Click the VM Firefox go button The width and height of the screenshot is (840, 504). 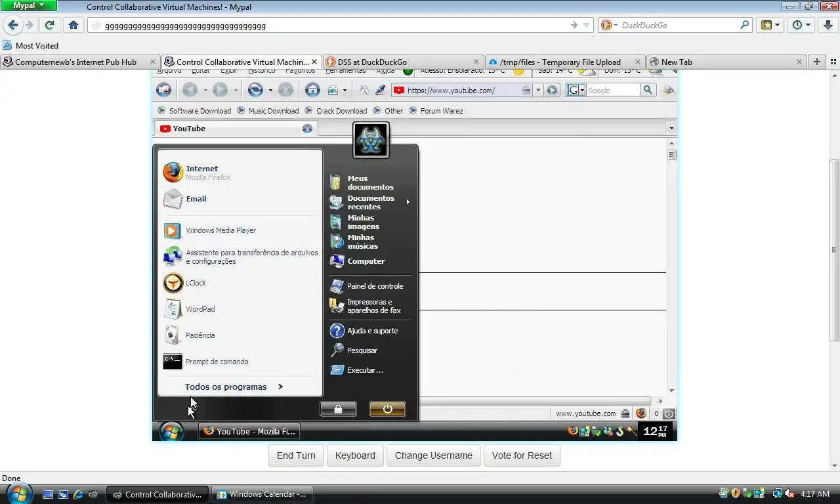(553, 90)
